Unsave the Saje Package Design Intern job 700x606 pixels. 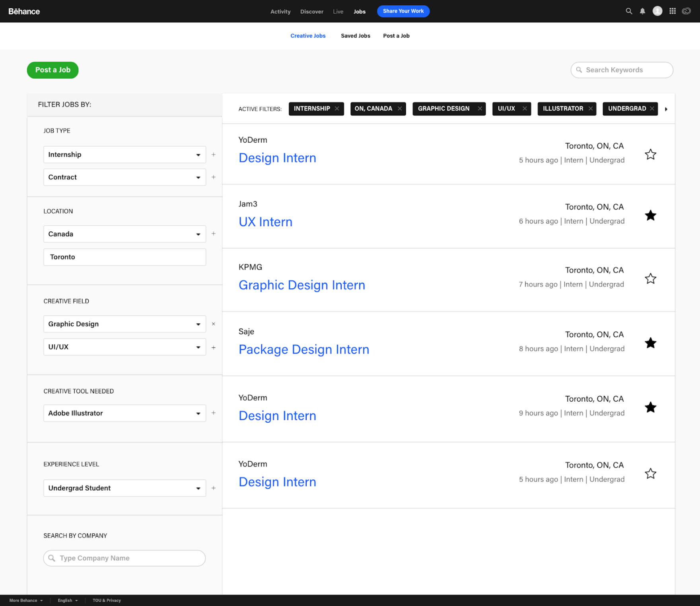pos(650,343)
